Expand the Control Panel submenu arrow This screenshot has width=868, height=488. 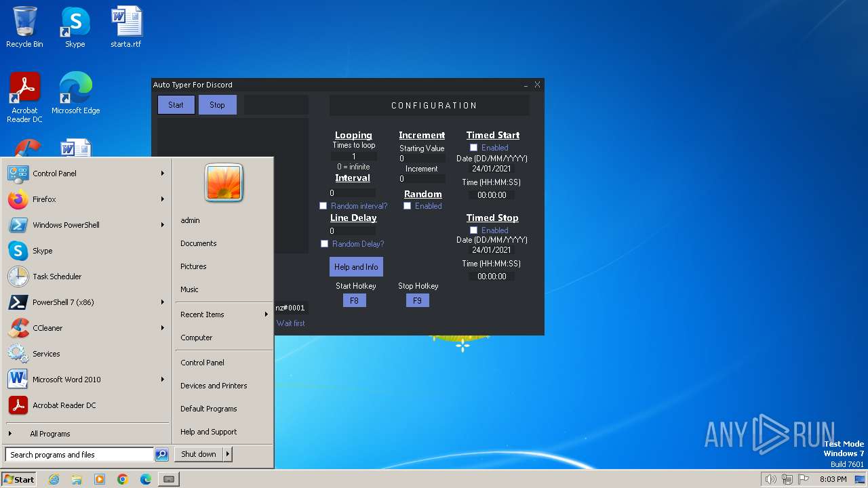coord(163,174)
